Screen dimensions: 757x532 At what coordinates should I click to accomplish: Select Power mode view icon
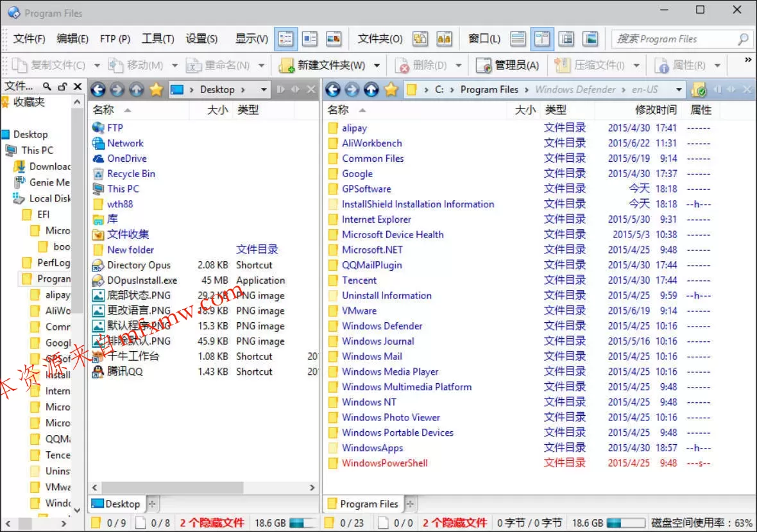pos(309,39)
